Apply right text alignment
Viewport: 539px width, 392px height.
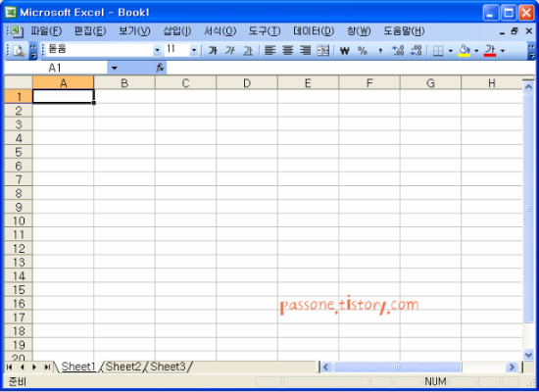pyautogui.click(x=305, y=51)
